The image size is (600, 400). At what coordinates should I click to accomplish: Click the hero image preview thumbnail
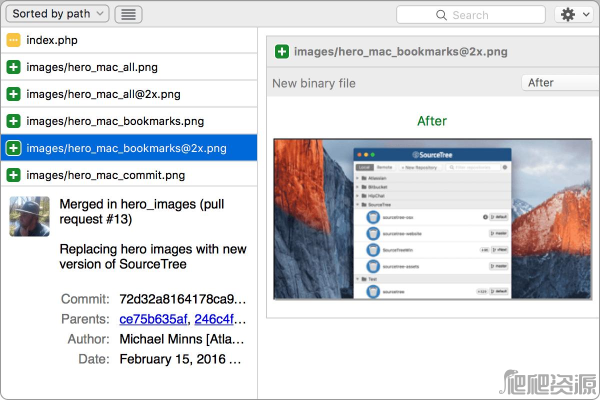433,219
